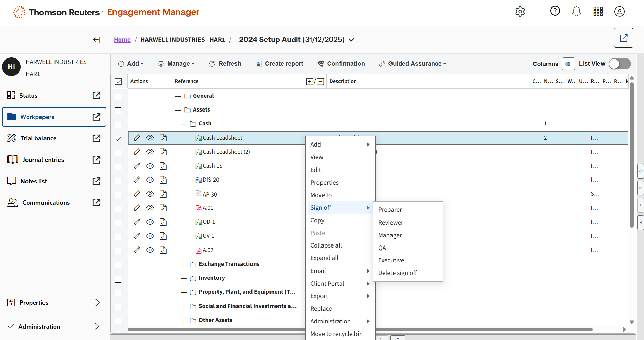Click sign-off document icon for DIS-20 row
The image size is (644, 340).
[x=163, y=180]
